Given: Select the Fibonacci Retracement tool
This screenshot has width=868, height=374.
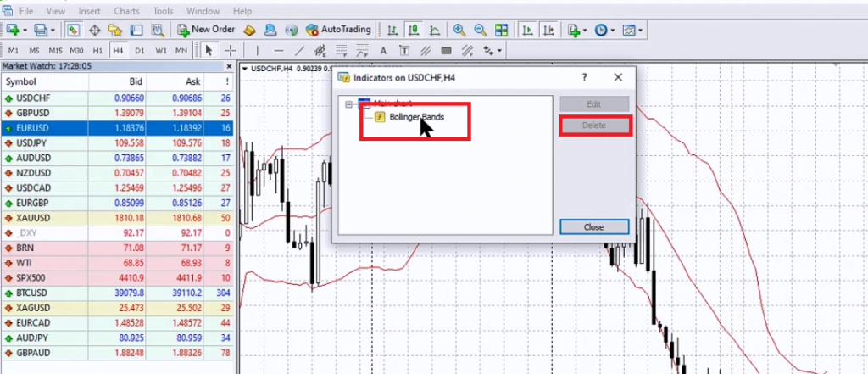Looking at the screenshot, I should point(342,51).
